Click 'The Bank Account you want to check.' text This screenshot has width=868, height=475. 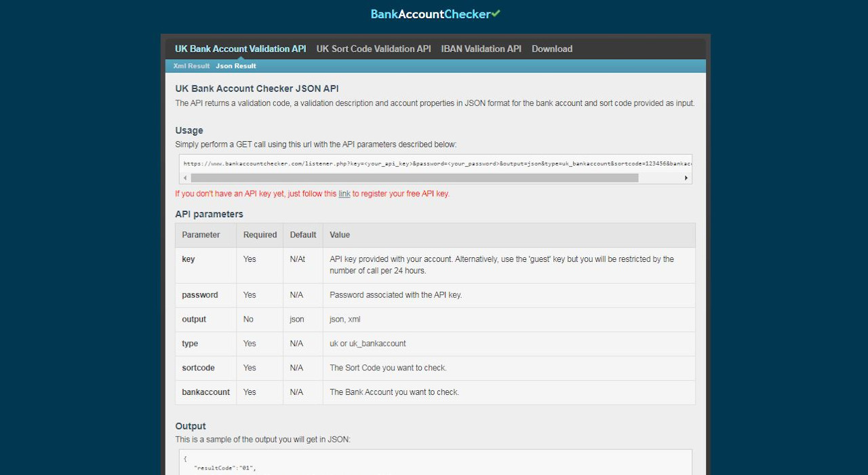pos(395,393)
